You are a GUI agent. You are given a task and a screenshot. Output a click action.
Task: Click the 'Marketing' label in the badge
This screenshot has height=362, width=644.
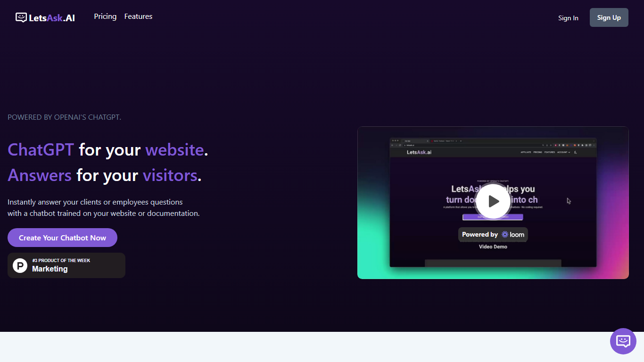[x=50, y=269]
